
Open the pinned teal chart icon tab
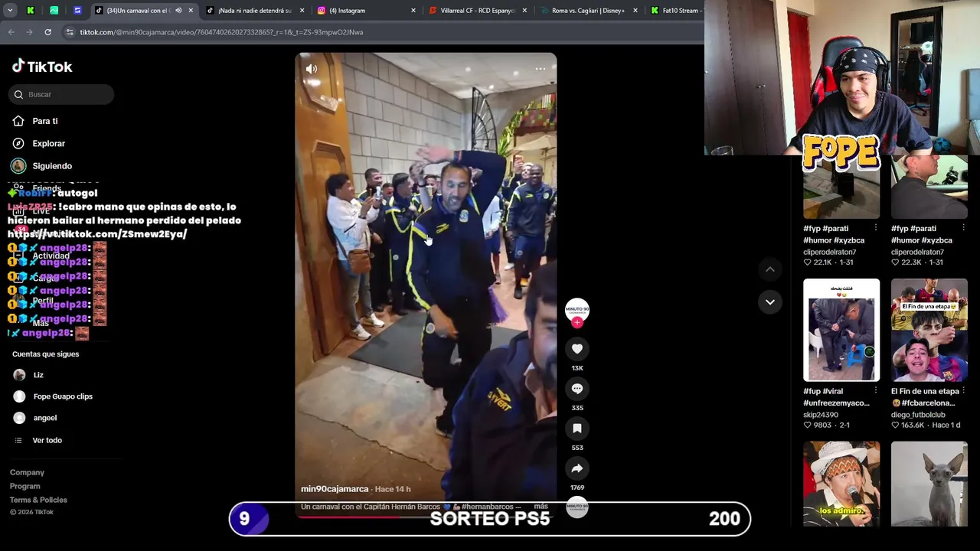(x=54, y=11)
